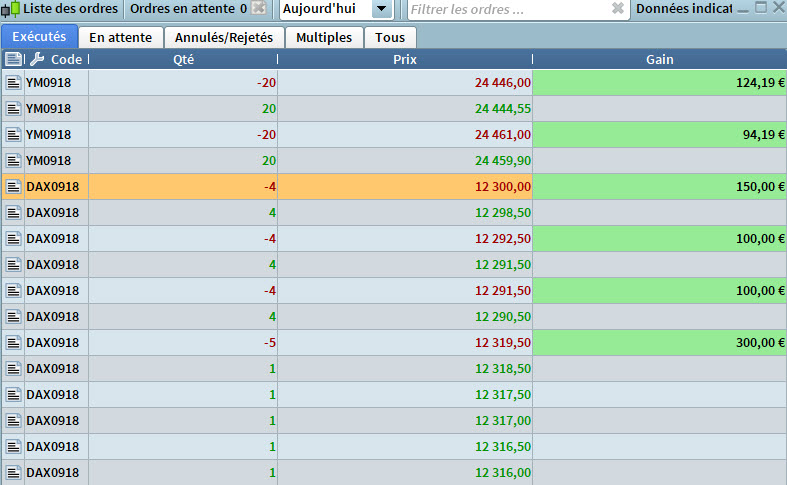Select the 124,19 € gain cell
The width and height of the screenshot is (787, 485).
click(x=660, y=82)
